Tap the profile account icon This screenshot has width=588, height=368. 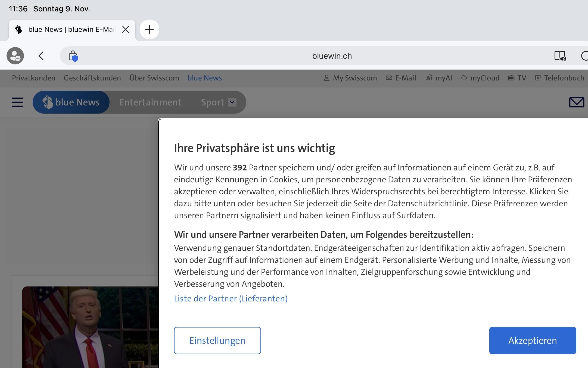tap(15, 56)
